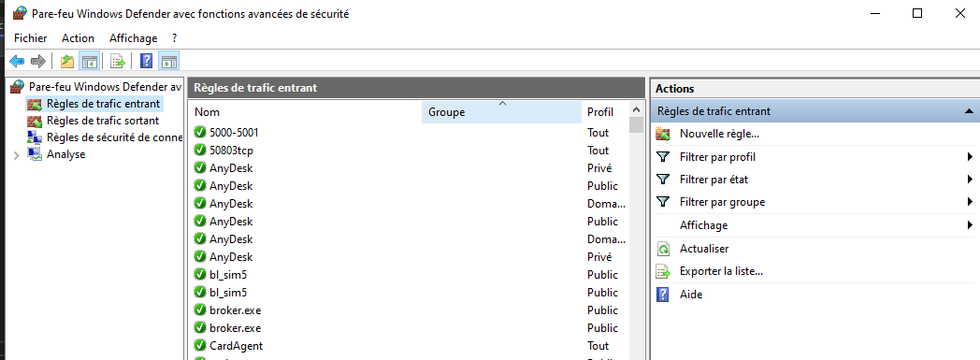Open the Affichage submenu arrow in Actions
Screen dimensions: 980x360
(970, 225)
